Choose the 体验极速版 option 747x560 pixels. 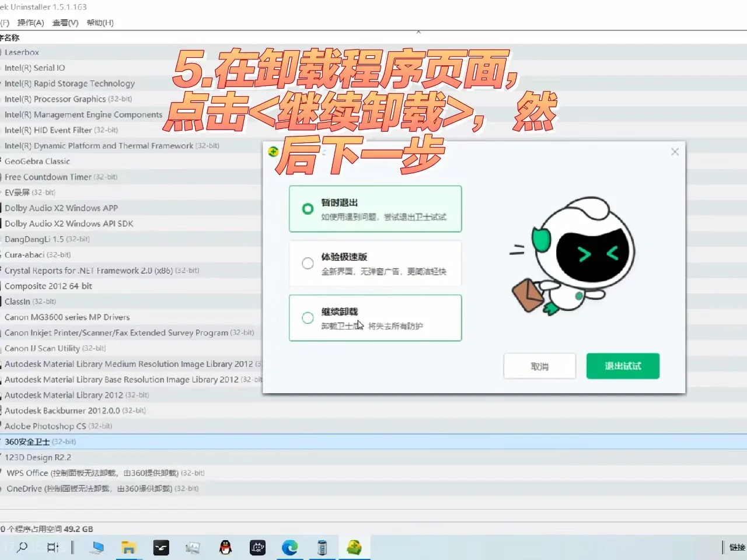[308, 263]
